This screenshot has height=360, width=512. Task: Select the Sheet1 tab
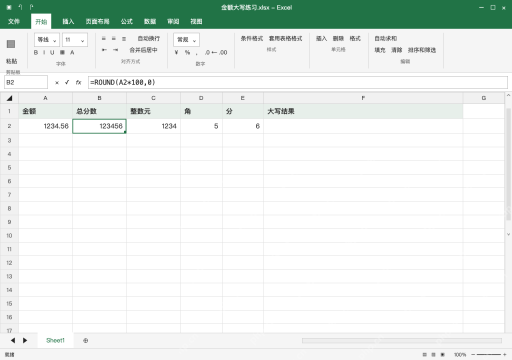point(55,340)
